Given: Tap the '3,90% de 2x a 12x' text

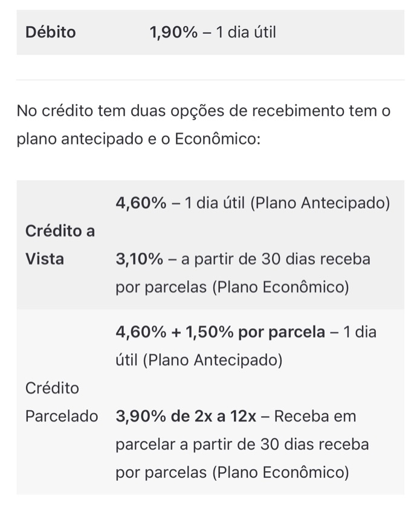Looking at the screenshot, I should tap(186, 416).
